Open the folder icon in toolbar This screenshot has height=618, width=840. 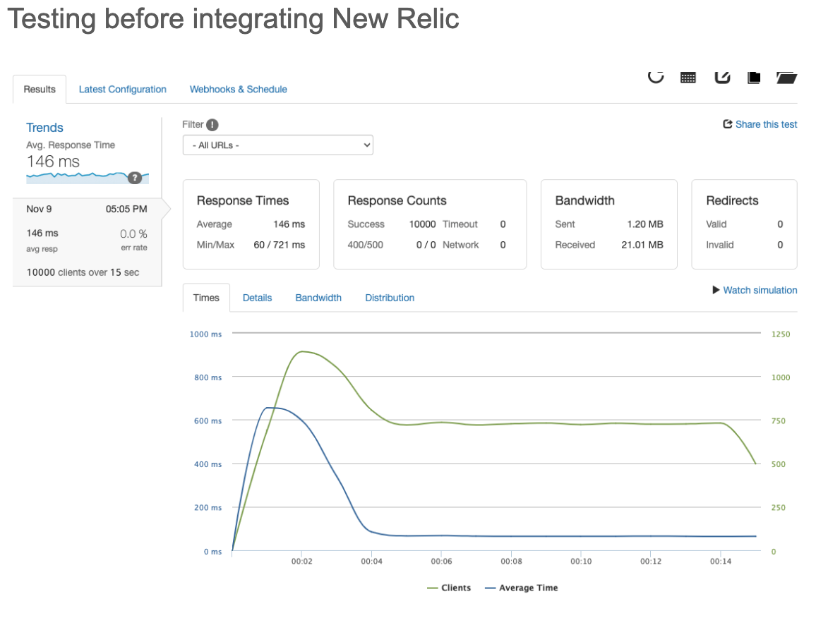[x=786, y=78]
